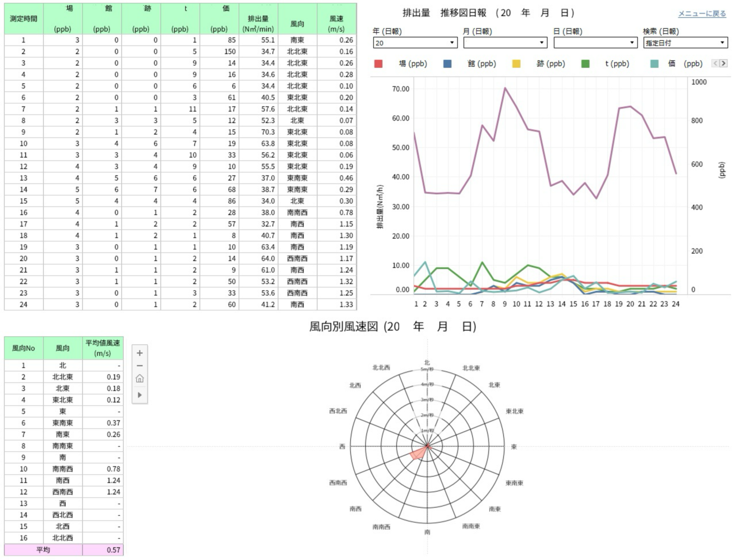Image resolution: width=735 pixels, height=560 pixels.
Task: Zoom in on the wind rose map
Action: click(x=140, y=353)
